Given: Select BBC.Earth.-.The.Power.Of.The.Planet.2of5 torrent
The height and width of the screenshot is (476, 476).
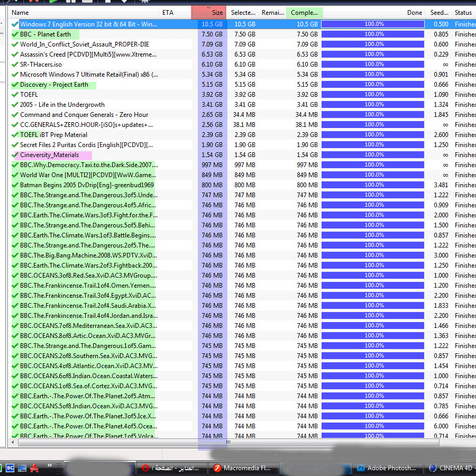Looking at the screenshot, I should click(87, 396).
